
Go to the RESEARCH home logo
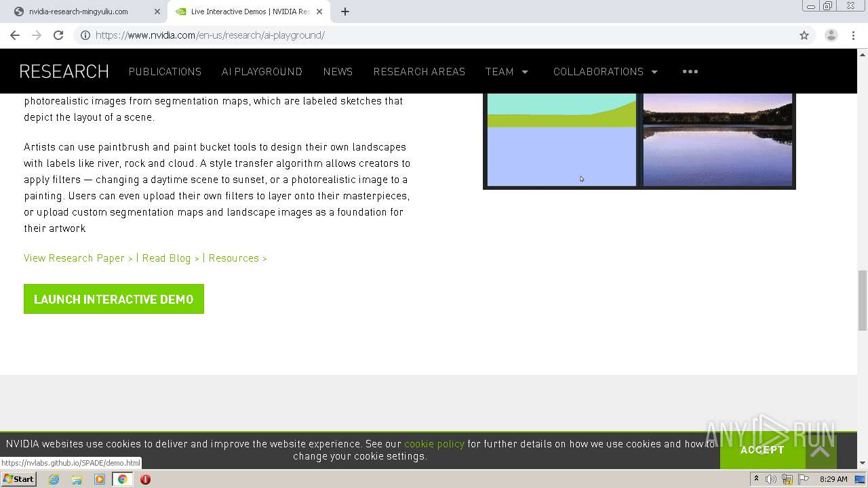tap(64, 71)
